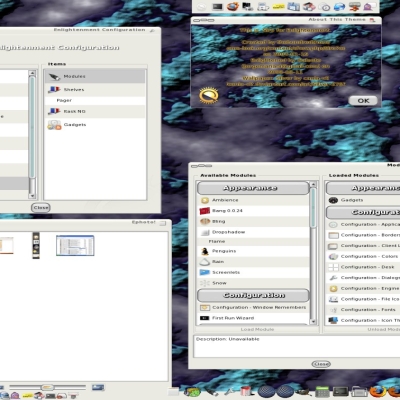Select Configuration - Fonts in Loaded Modules
This screenshot has width=400, height=400.
[363, 310]
